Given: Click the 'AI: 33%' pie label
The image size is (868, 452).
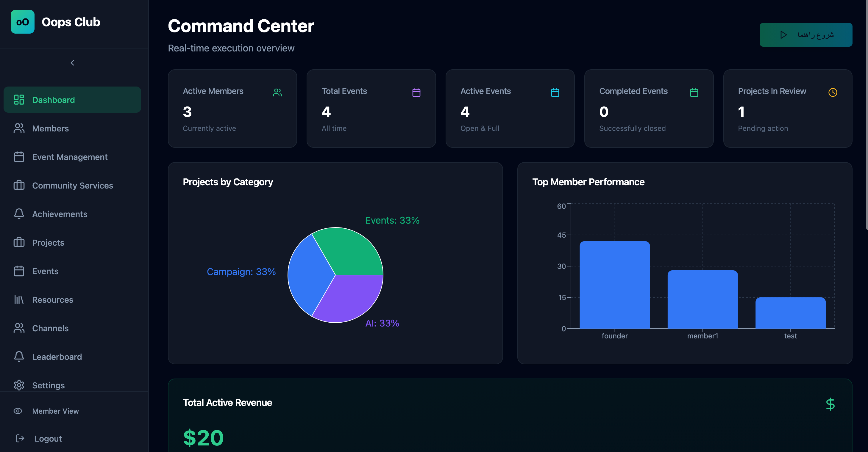Looking at the screenshot, I should tap(382, 323).
